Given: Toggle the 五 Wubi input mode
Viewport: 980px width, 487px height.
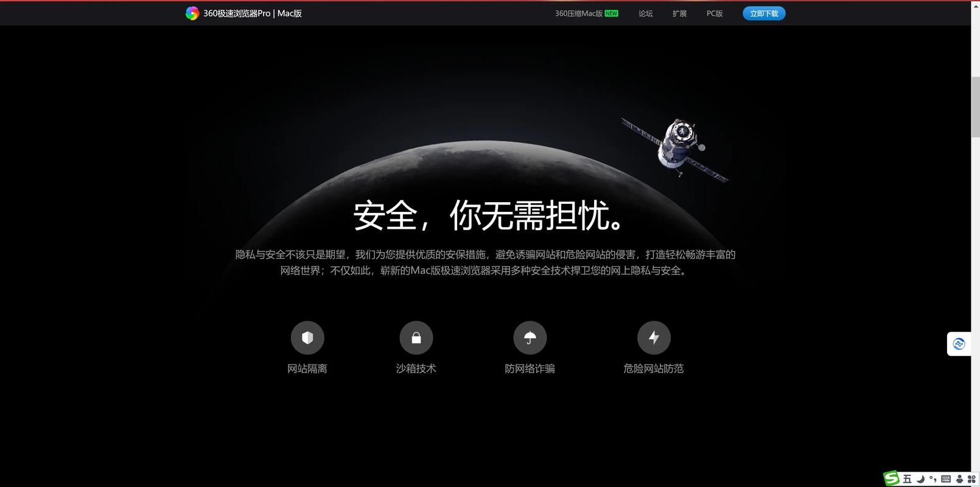Looking at the screenshot, I should tap(907, 479).
